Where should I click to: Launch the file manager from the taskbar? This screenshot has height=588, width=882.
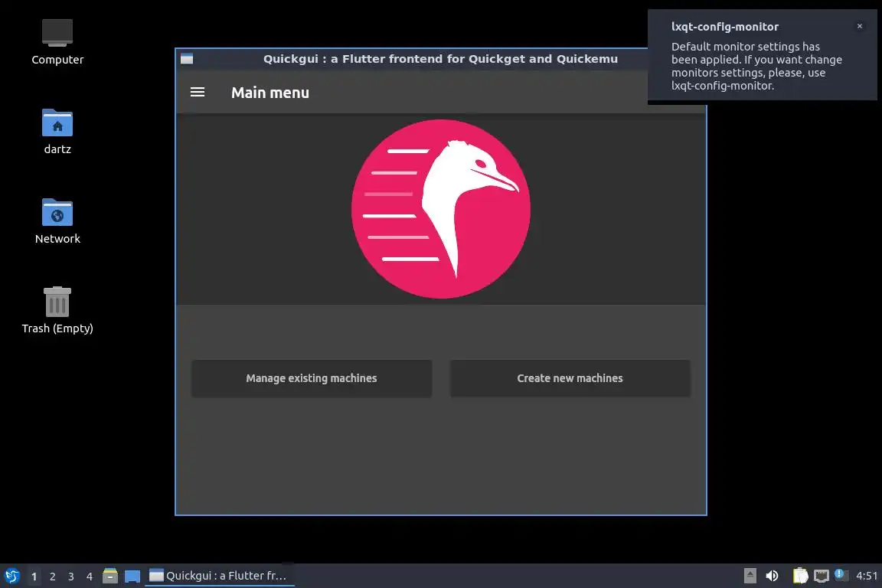click(110, 576)
